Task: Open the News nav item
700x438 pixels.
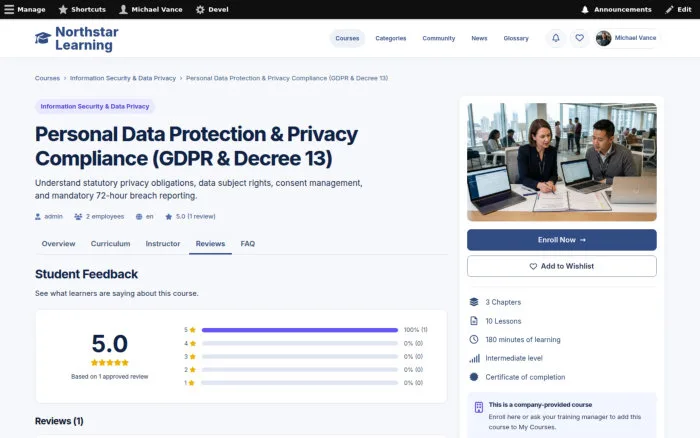Action: click(x=479, y=38)
